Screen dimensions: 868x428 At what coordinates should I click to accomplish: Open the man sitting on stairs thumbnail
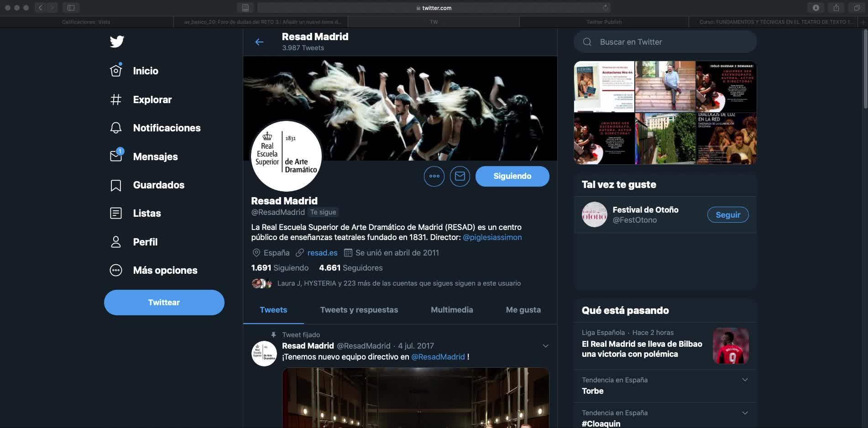pyautogui.click(x=665, y=87)
